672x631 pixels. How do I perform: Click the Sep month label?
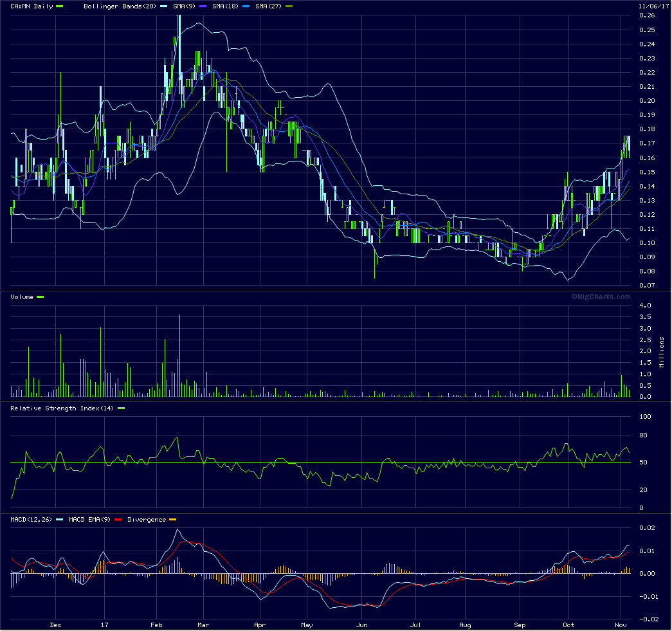click(520, 625)
